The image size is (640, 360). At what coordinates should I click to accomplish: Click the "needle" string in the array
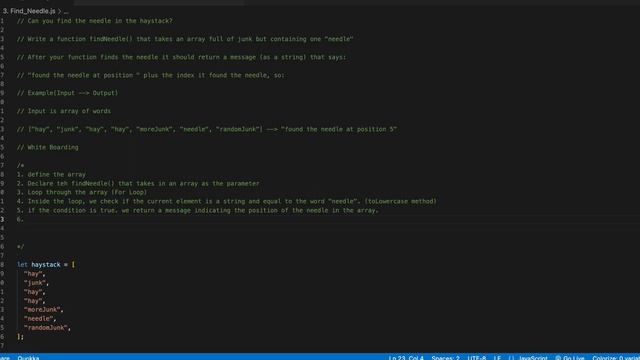coord(38,319)
